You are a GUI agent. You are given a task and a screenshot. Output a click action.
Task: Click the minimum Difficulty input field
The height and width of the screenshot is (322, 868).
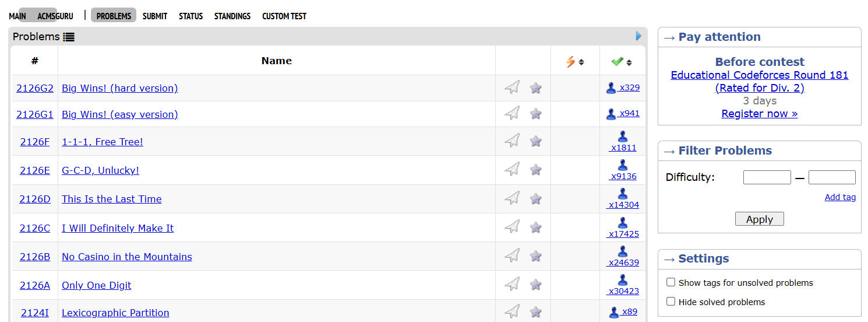(767, 177)
